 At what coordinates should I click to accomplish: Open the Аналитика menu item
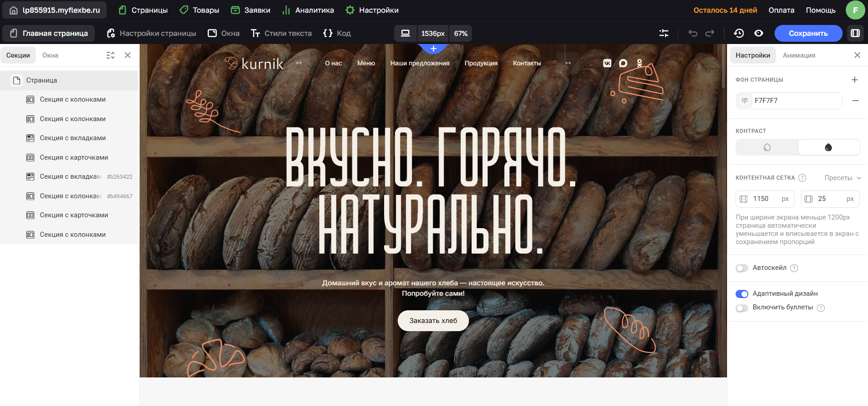[308, 10]
